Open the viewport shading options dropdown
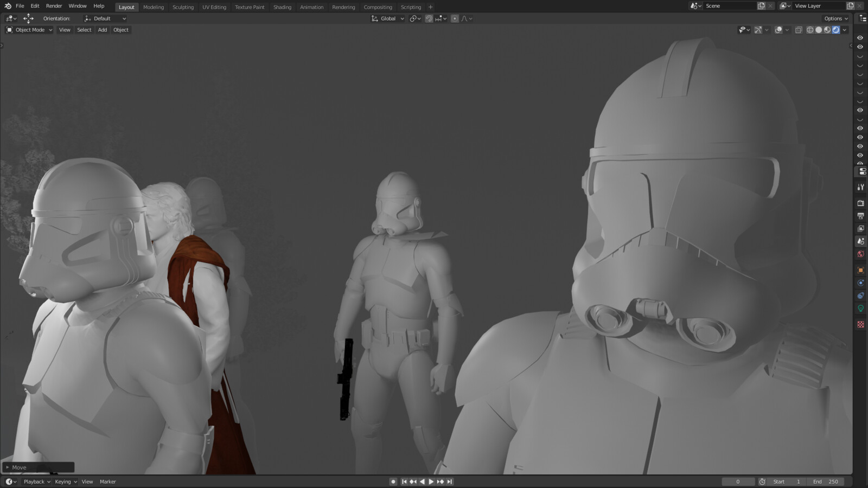 click(845, 30)
